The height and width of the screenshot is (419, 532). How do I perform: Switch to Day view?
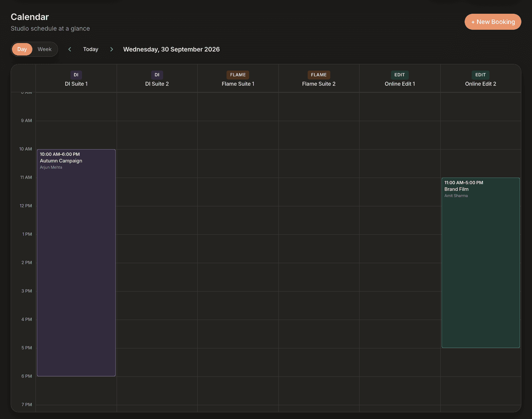point(22,49)
